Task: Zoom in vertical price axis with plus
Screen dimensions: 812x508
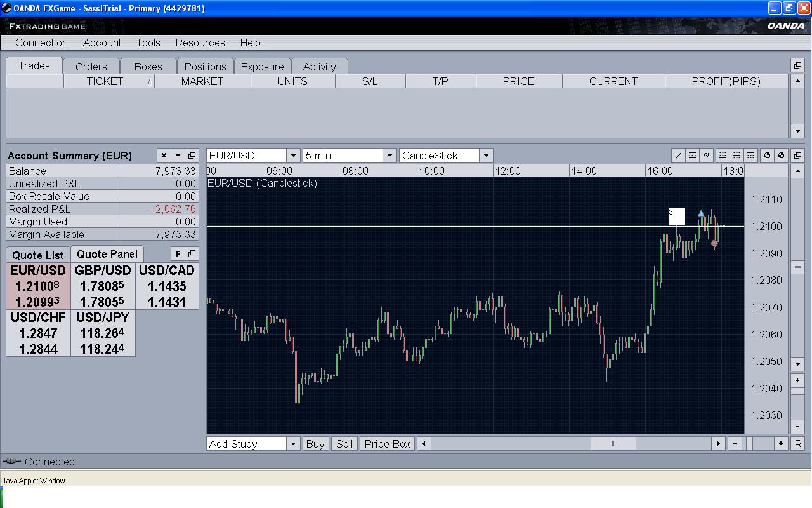Action: click(798, 380)
